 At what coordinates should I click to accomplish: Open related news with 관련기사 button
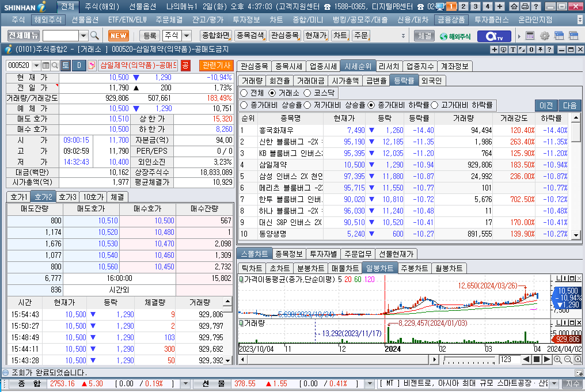(x=216, y=66)
